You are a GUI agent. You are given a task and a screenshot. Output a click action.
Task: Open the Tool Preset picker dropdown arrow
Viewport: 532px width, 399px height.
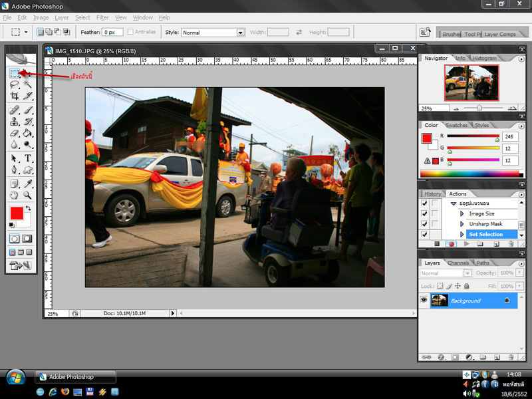(26, 32)
